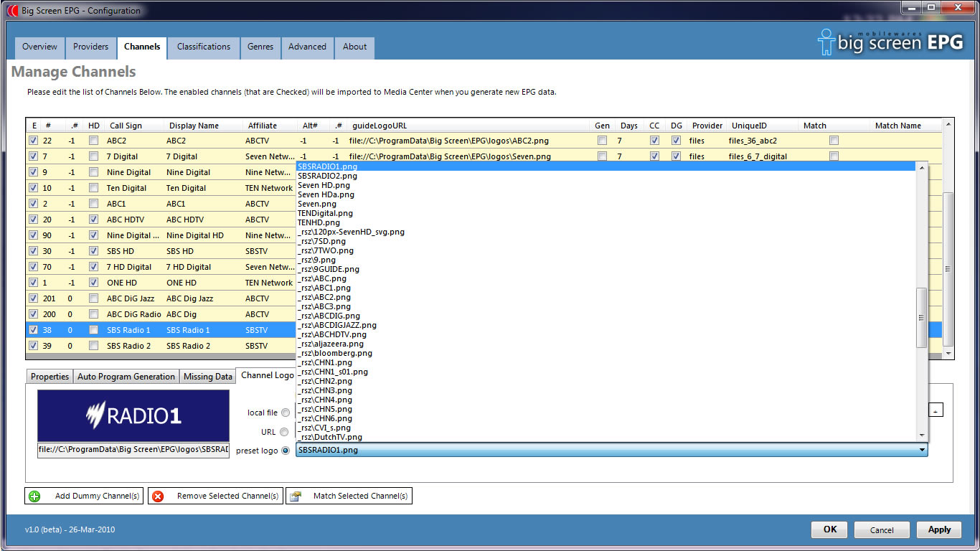
Task: Click Add Dummy Channel(s) button
Action: click(x=84, y=496)
